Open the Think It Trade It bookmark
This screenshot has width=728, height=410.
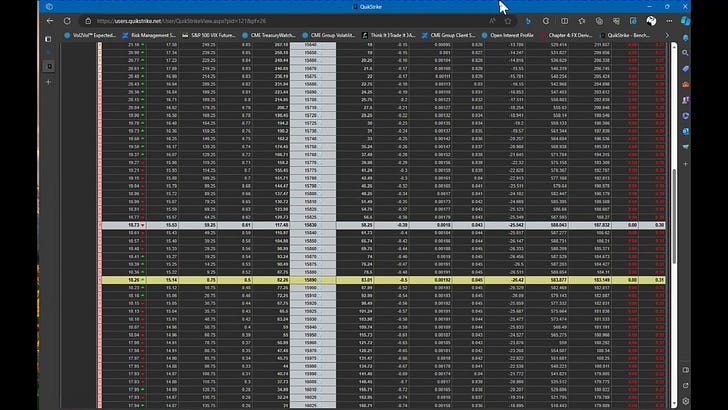pyautogui.click(x=389, y=35)
